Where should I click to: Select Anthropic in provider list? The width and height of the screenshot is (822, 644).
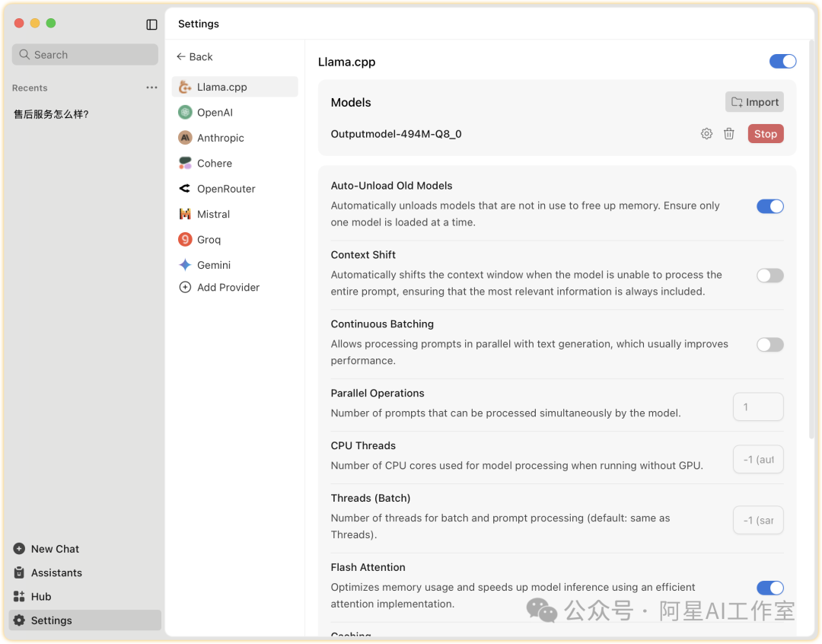235,137
